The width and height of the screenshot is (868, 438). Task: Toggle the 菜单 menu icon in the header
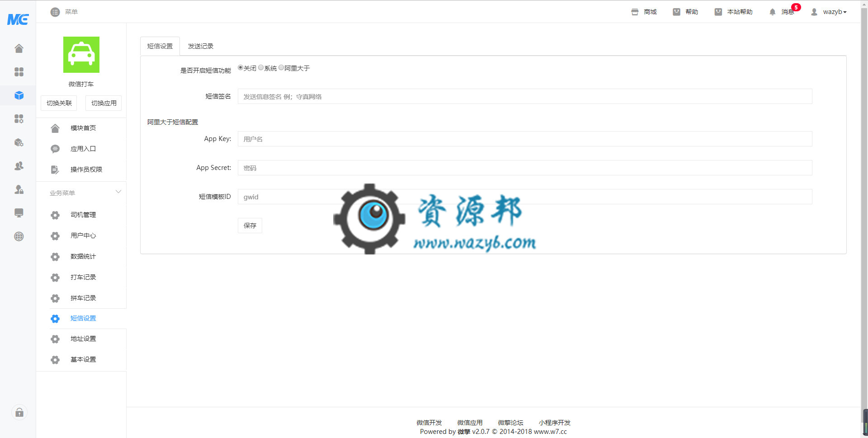55,12
